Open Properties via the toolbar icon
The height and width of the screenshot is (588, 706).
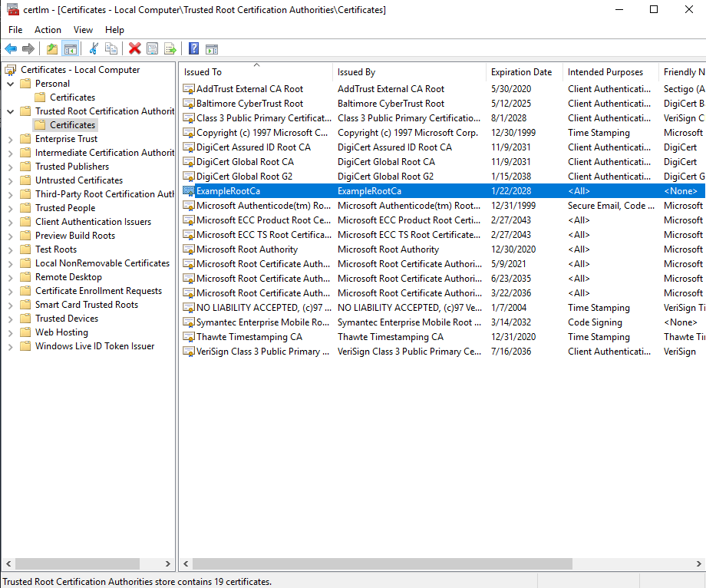pyautogui.click(x=152, y=48)
